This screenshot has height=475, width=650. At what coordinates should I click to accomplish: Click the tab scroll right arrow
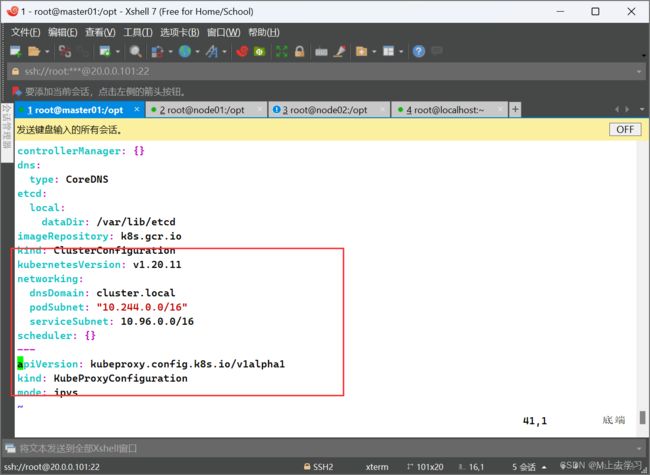[x=627, y=109]
